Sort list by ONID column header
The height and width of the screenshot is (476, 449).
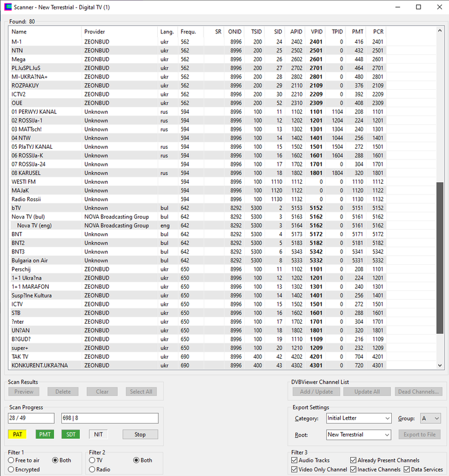click(x=234, y=32)
